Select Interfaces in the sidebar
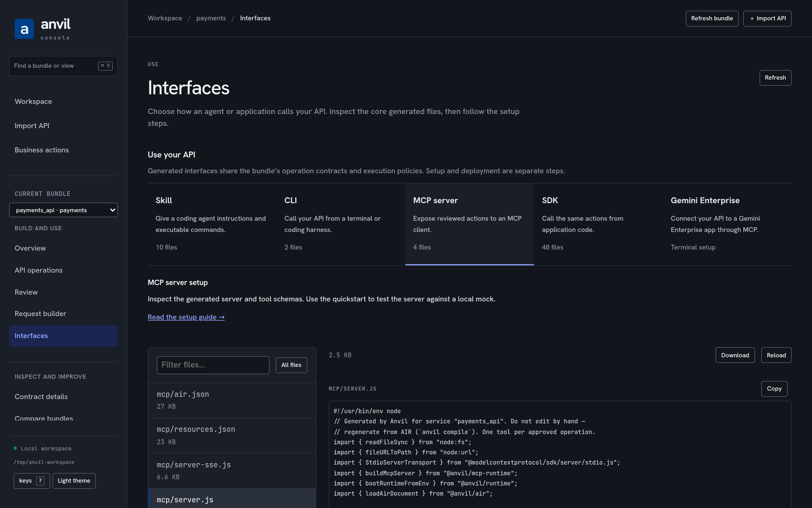 (63, 336)
